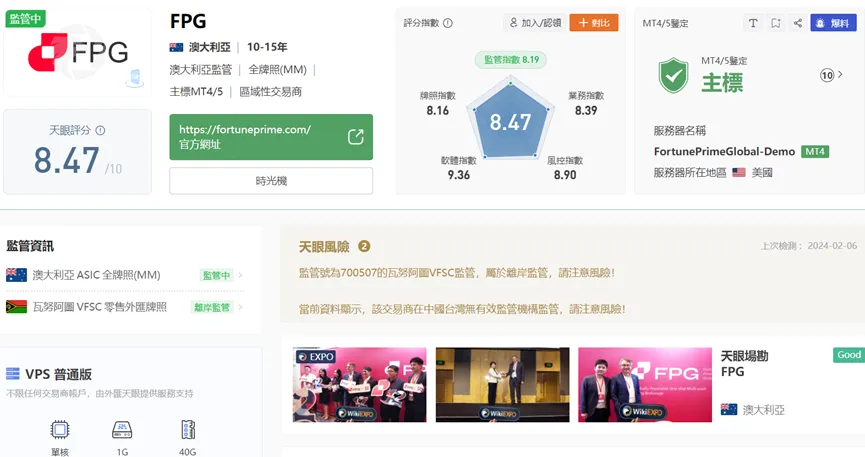Expand the ASIC row chevron next to 監管中
865x457 pixels.
pos(241,275)
